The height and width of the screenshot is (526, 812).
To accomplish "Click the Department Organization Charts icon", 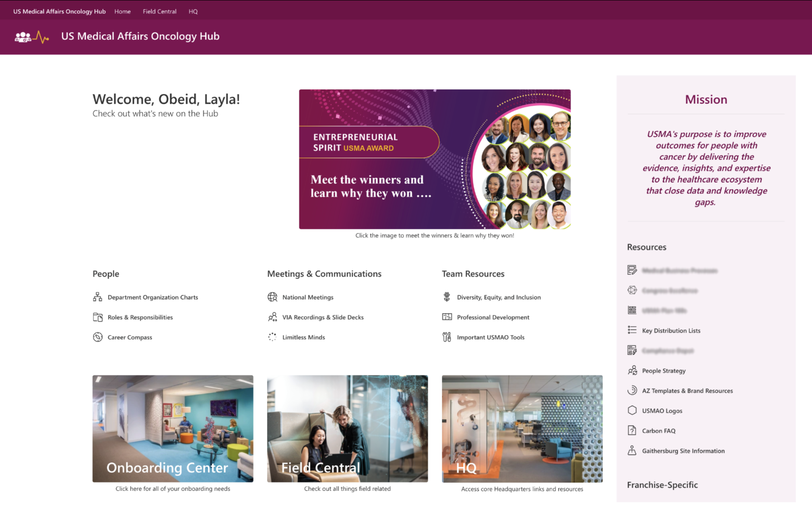I will tap(97, 297).
